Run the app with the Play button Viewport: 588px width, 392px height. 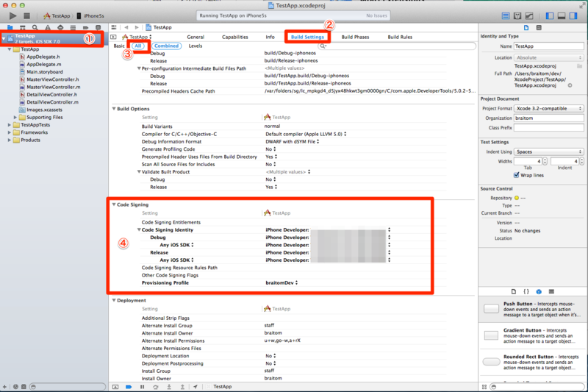12,15
